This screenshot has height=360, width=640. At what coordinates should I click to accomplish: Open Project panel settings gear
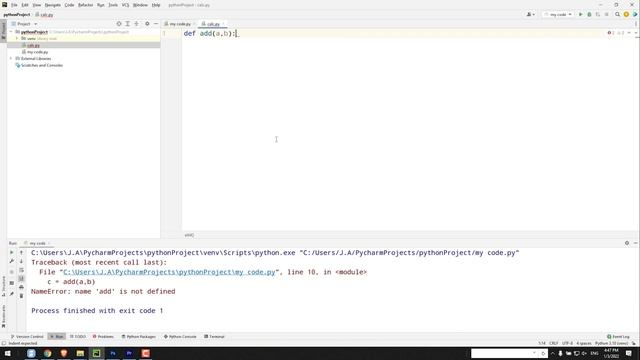click(147, 24)
